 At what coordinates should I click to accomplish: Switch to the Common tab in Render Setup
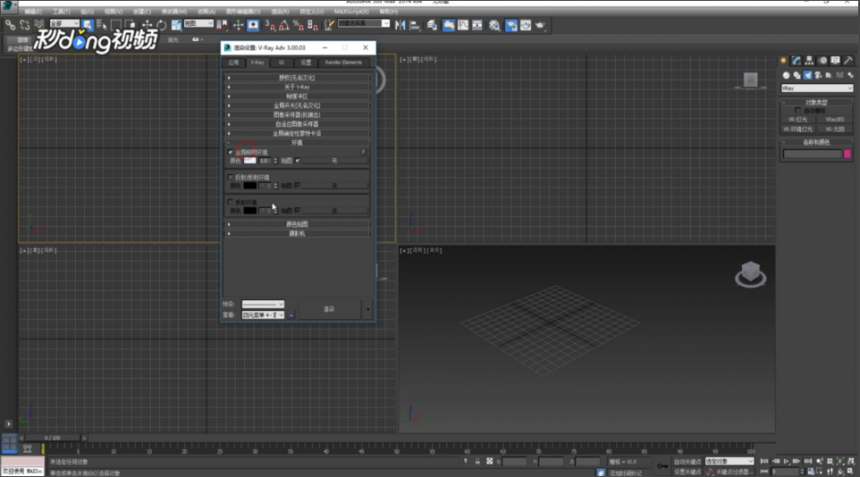click(234, 63)
